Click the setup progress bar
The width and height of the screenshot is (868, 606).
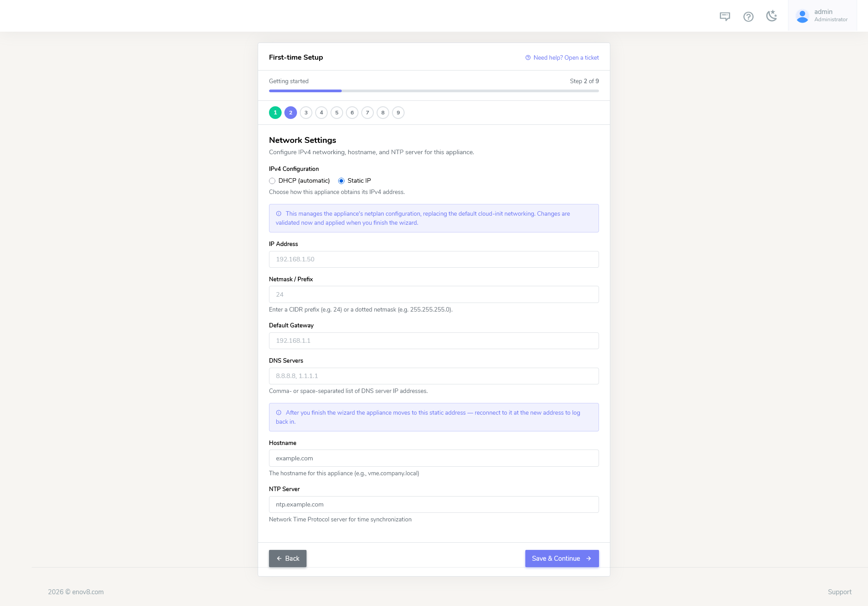pos(434,91)
